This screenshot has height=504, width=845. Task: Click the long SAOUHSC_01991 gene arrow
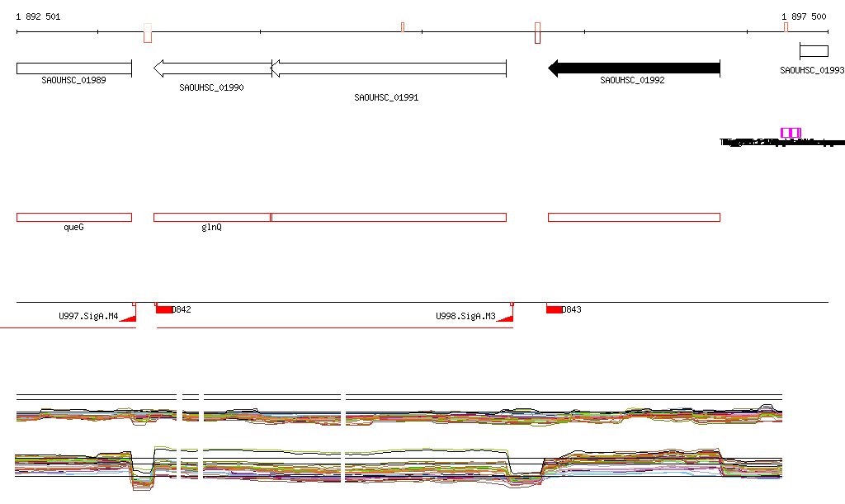388,68
